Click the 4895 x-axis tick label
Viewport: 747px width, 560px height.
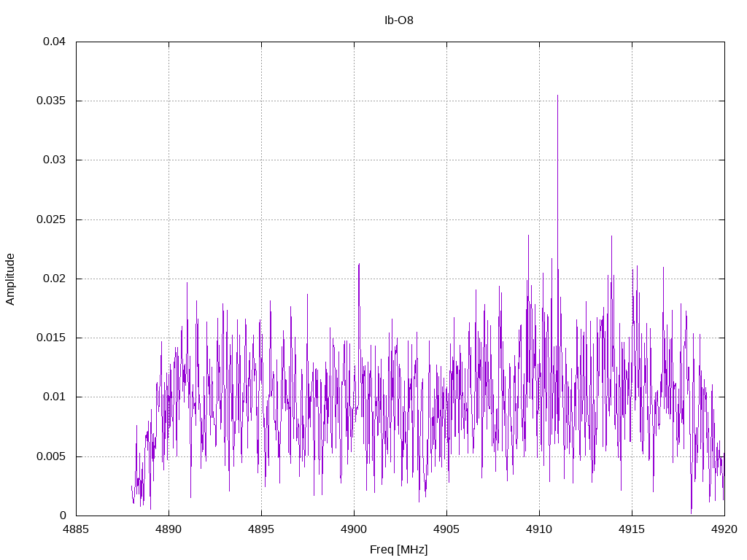coord(262,529)
